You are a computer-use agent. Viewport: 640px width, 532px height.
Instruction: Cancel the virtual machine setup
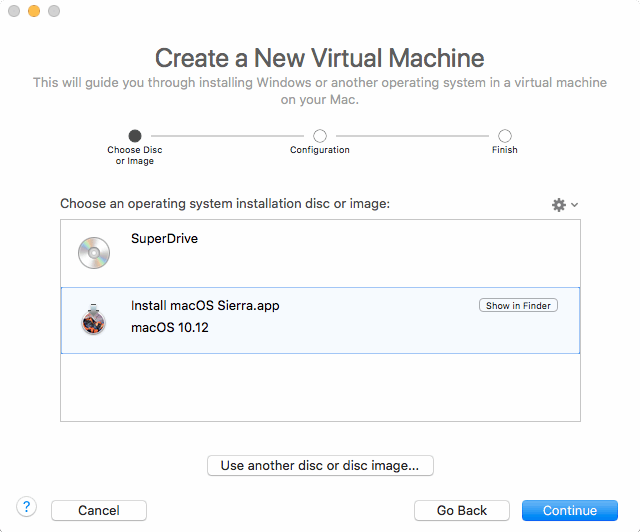tap(99, 510)
